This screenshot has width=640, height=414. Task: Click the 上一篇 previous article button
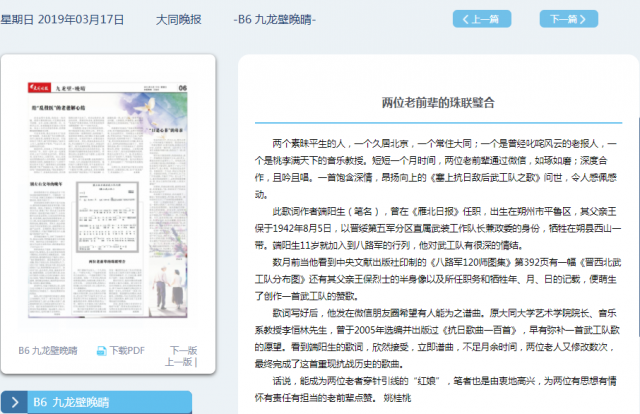tap(481, 19)
